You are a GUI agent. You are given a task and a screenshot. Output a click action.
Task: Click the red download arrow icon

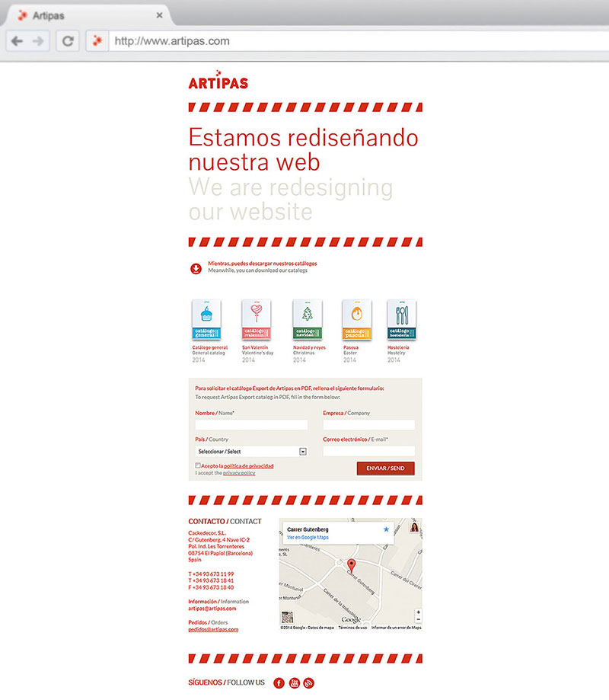196,267
